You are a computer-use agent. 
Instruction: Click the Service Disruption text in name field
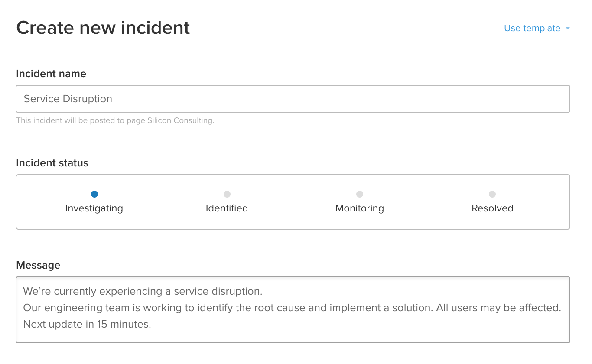point(68,99)
